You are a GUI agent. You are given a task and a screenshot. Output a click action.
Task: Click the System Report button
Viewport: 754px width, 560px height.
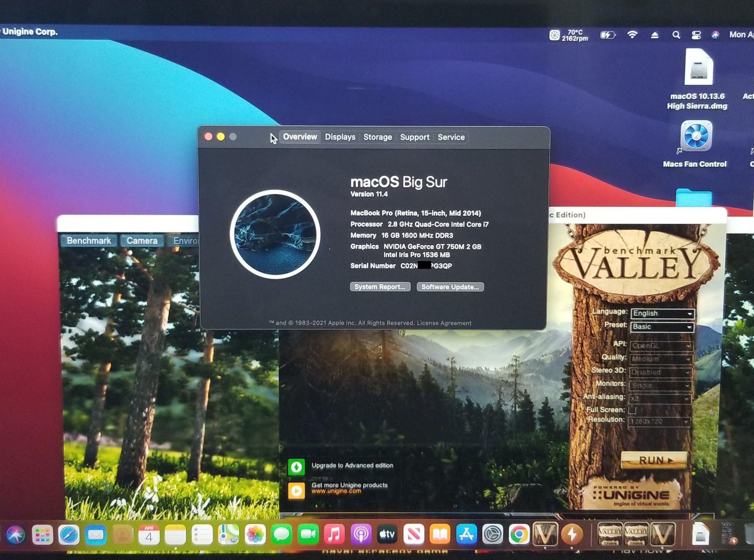click(380, 287)
